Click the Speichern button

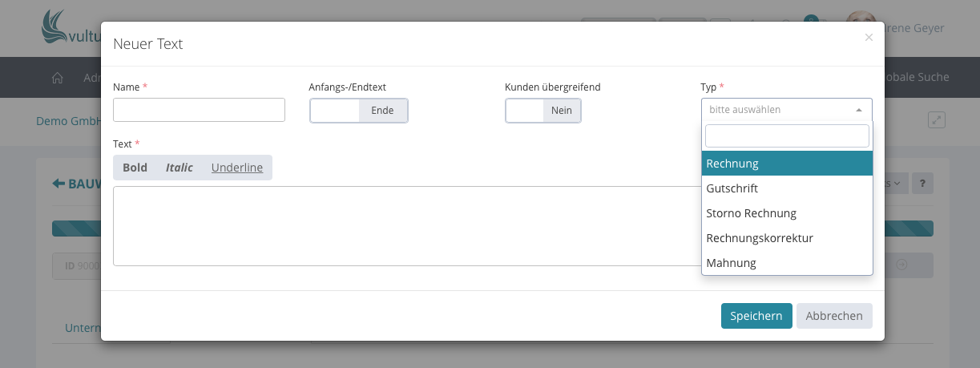[756, 316]
